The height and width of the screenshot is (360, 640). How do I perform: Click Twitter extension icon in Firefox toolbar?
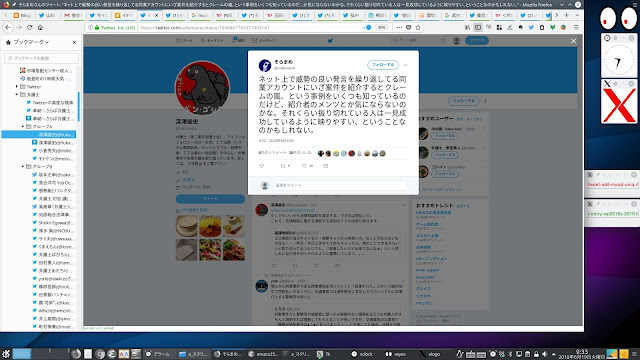coord(531,27)
